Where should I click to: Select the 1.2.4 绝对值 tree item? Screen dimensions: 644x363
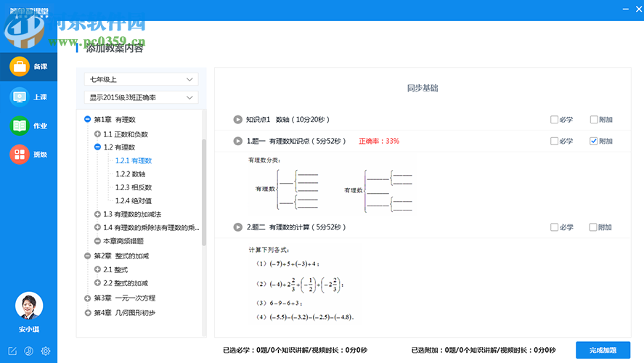(134, 201)
